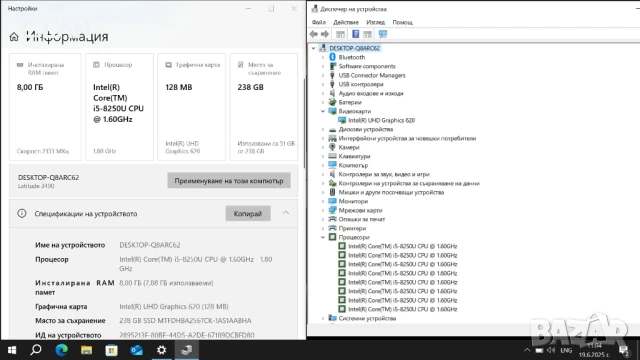Viewport: 640px width, 360px height.
Task: Open the Help icon in Device Manager toolbar
Action: (356, 34)
